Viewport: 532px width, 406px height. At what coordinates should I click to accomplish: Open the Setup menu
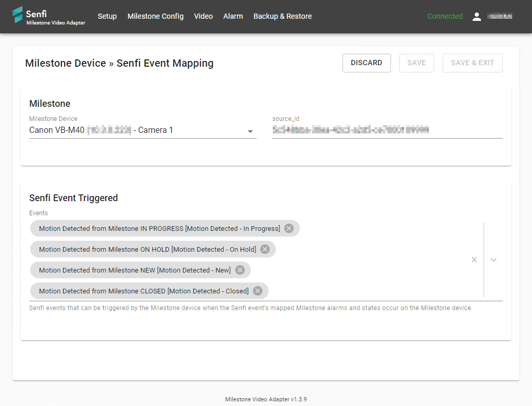click(107, 16)
